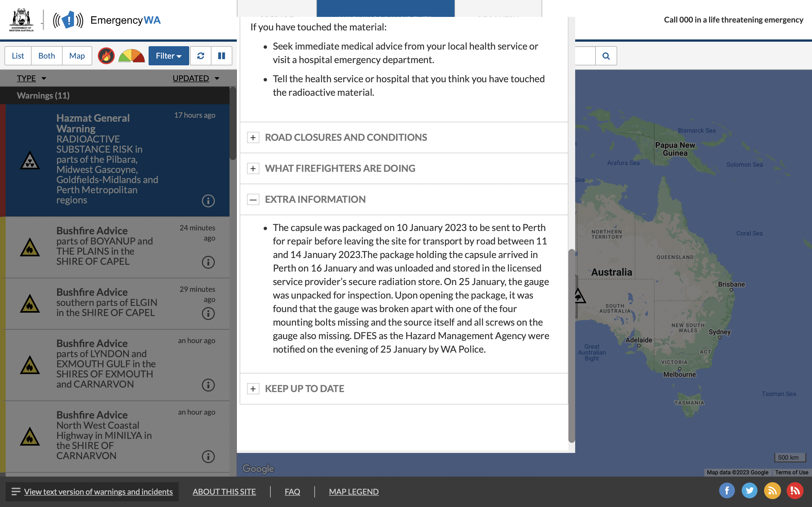Open info icon for Boyanup bushfire advice

click(x=208, y=262)
